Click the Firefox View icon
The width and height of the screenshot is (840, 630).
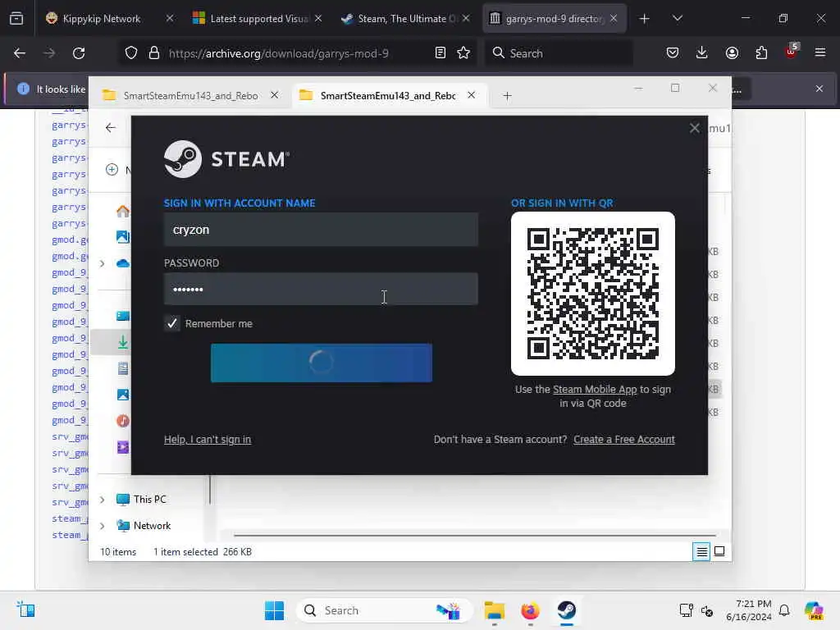click(16, 18)
